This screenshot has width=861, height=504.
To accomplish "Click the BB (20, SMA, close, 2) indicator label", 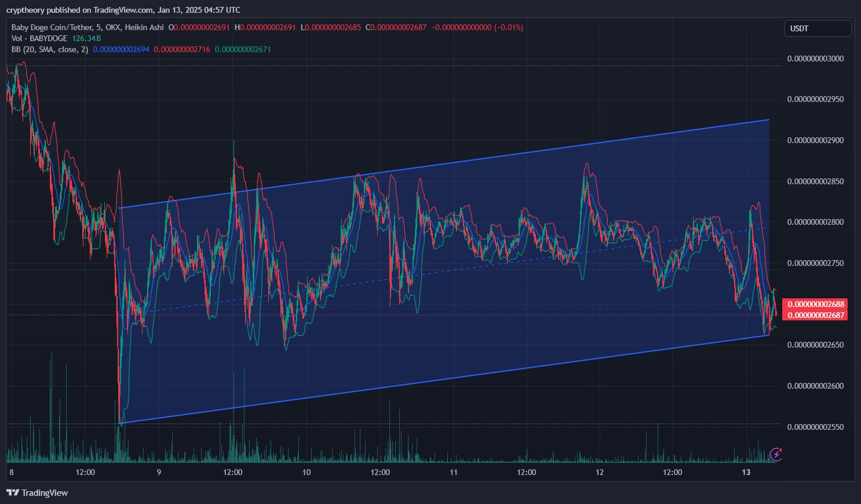I will click(50, 49).
